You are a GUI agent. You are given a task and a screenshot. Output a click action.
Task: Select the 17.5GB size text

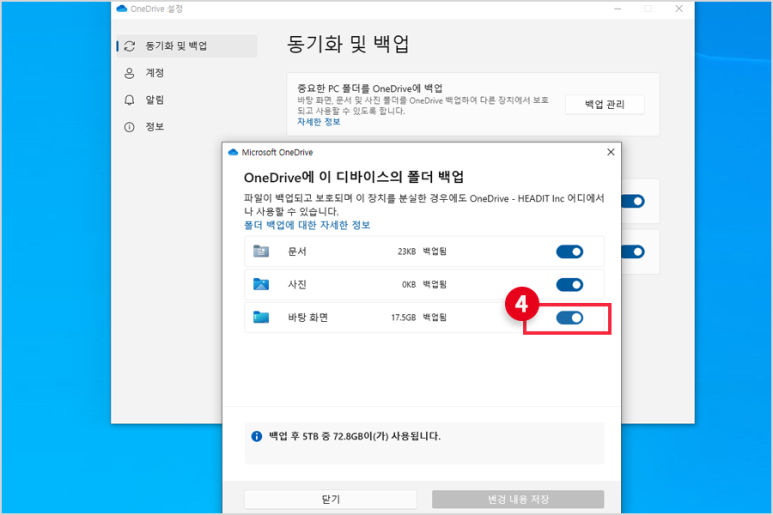403,317
